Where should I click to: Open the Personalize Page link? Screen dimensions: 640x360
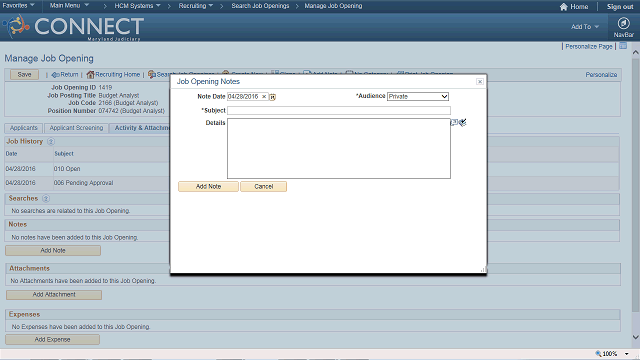click(x=589, y=47)
